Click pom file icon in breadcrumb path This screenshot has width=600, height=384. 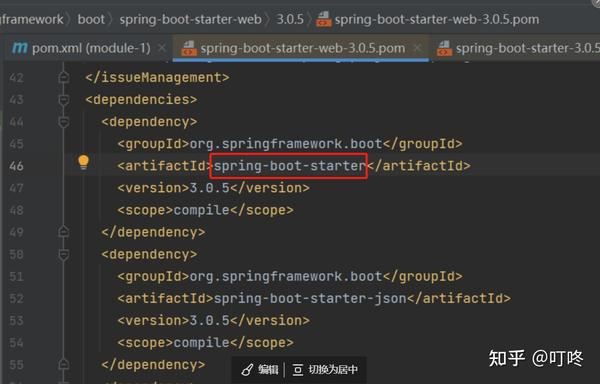point(324,19)
